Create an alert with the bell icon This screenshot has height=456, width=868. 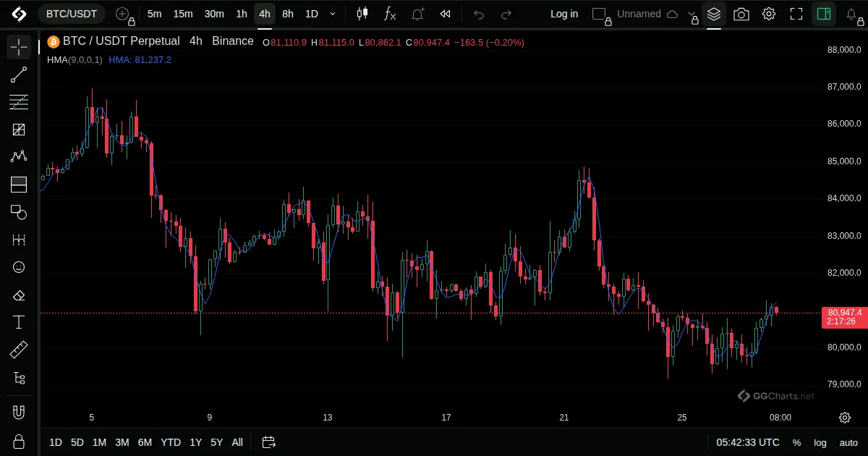(x=418, y=14)
